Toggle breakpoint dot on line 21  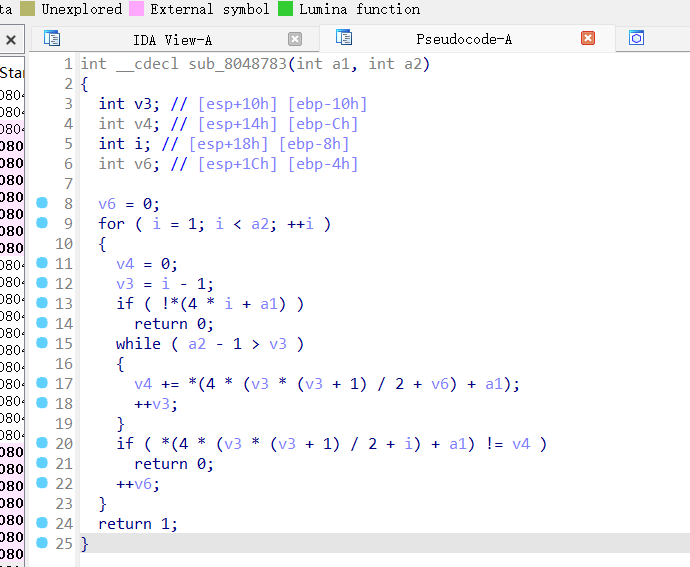pyautogui.click(x=42, y=463)
